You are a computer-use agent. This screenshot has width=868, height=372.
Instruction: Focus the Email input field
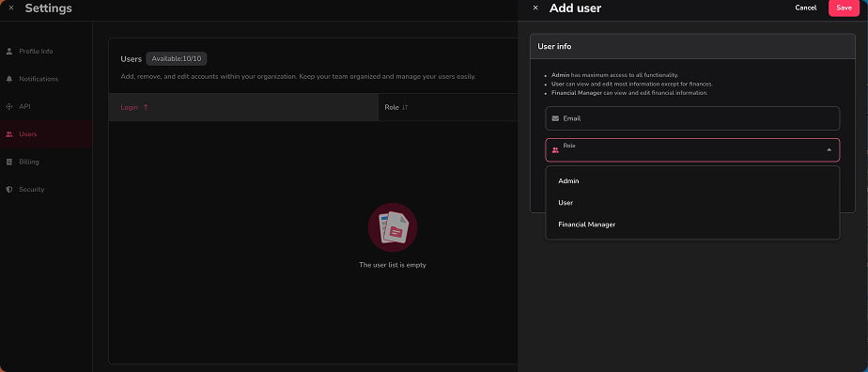pos(692,118)
